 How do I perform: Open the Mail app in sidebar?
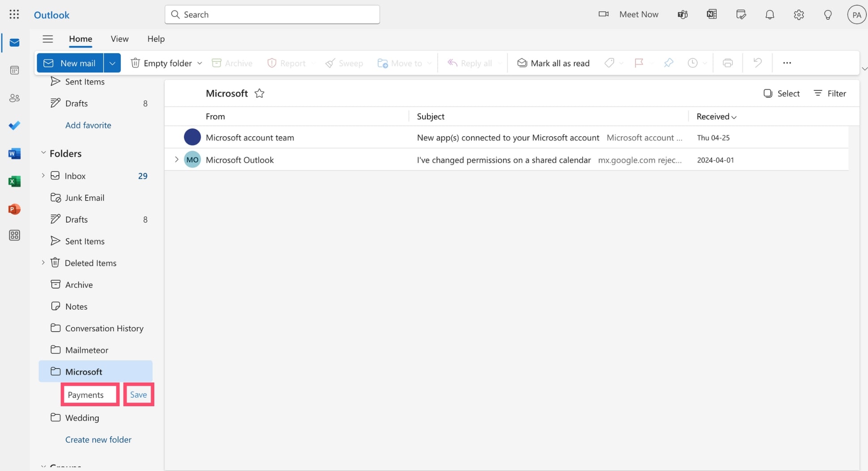click(14, 42)
